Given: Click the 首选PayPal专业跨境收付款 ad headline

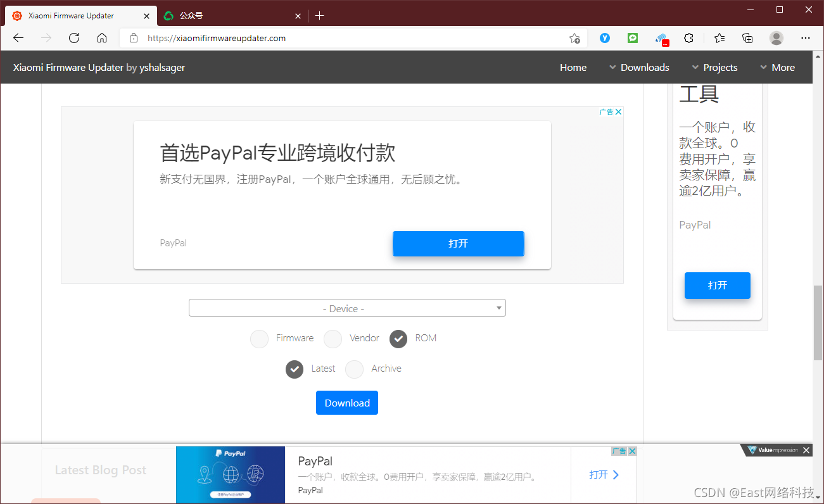Looking at the screenshot, I should (277, 153).
